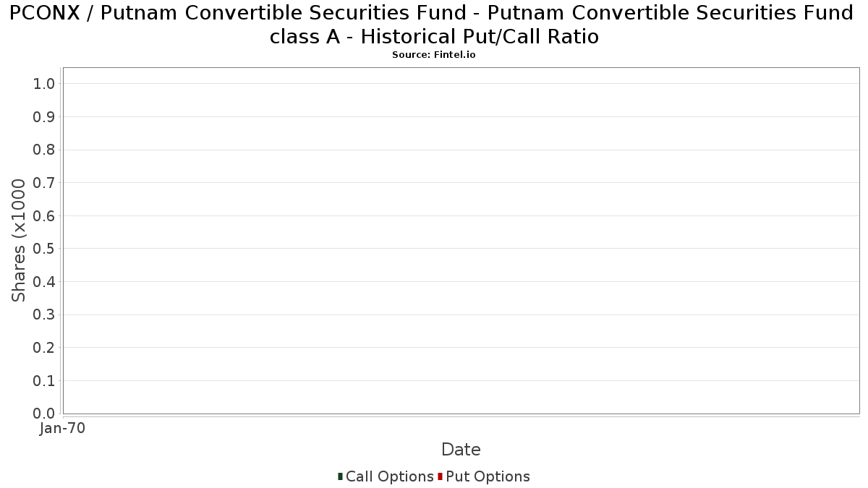Image resolution: width=868 pixels, height=488 pixels.
Task: Select the 0.4 y-axis tick label
Action: (x=44, y=282)
